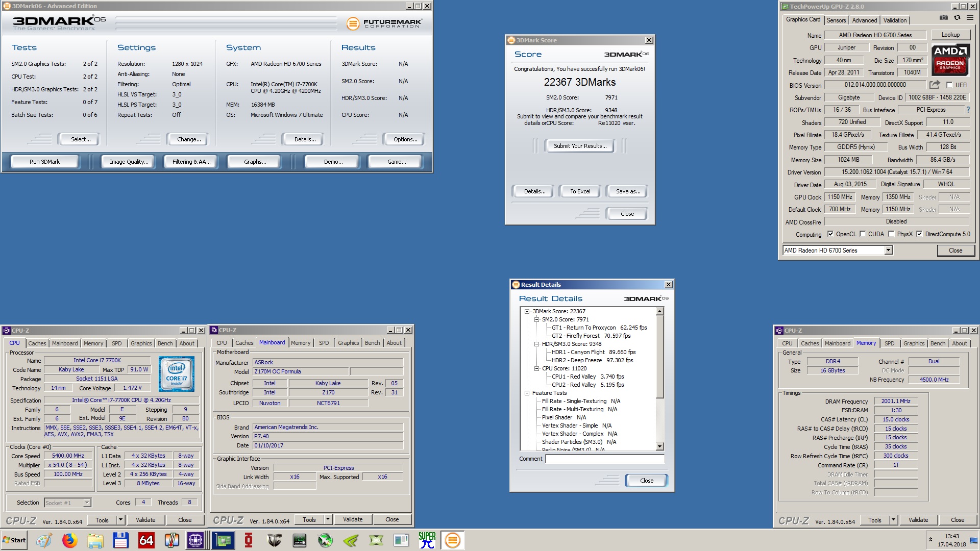Screen dimensions: 980x551
Task: Toggle the PhysX computing checkbox
Action: coord(891,234)
